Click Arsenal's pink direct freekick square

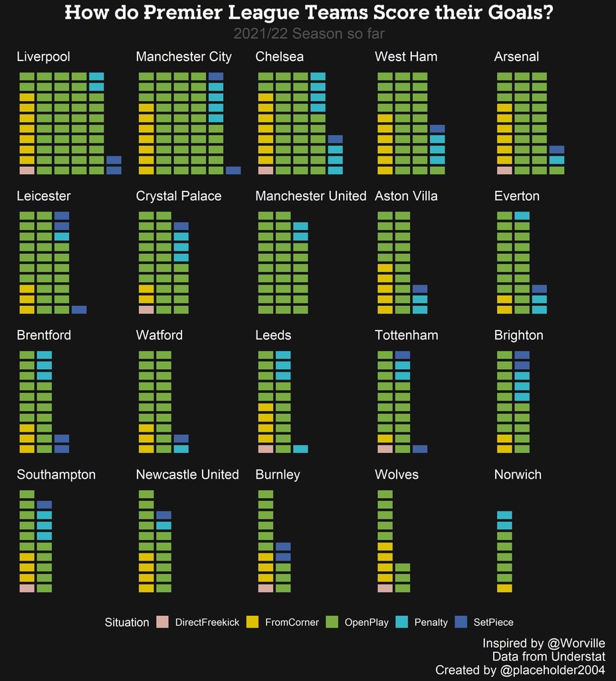point(504,171)
